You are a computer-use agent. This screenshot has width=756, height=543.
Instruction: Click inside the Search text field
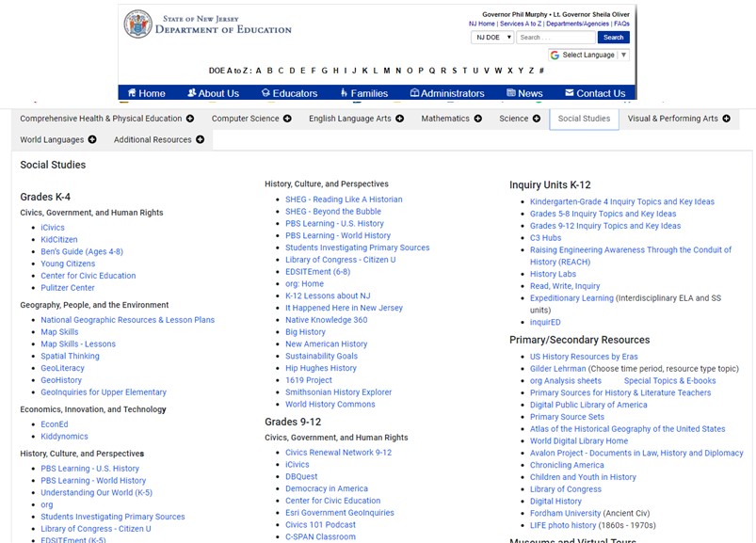tap(555, 37)
